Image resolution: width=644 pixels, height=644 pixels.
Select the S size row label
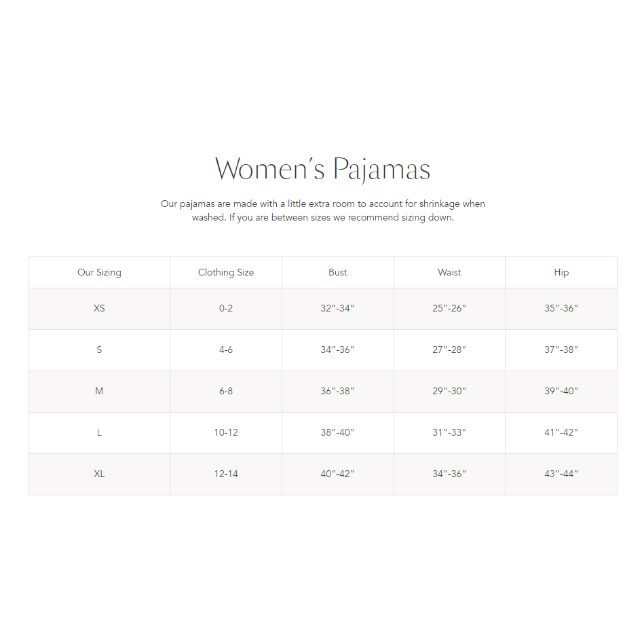pyautogui.click(x=99, y=350)
